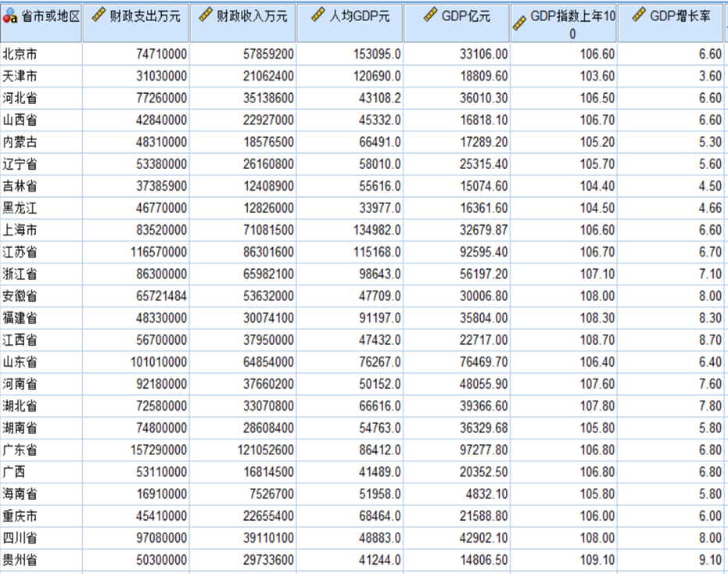
Task: Click the ruler icon in GDP指数上年100 header
Action: pos(519,23)
